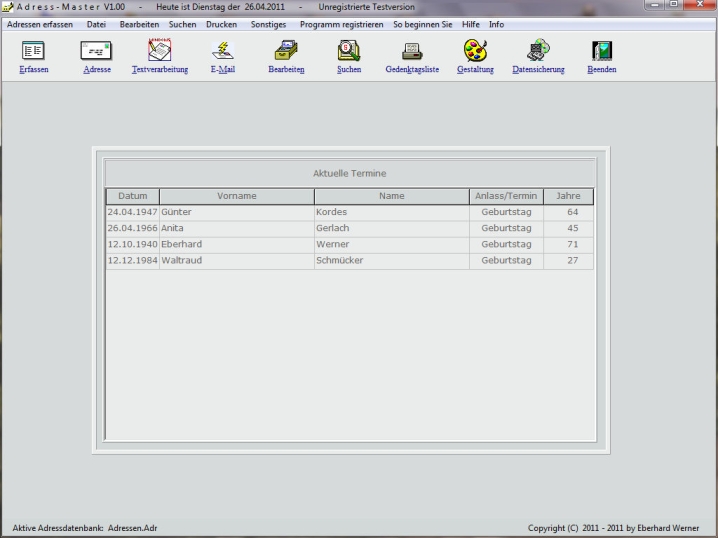Viewport: 718px width, 538px height.
Task: Select the Waltraud Schmücker table row
Action: [349, 261]
